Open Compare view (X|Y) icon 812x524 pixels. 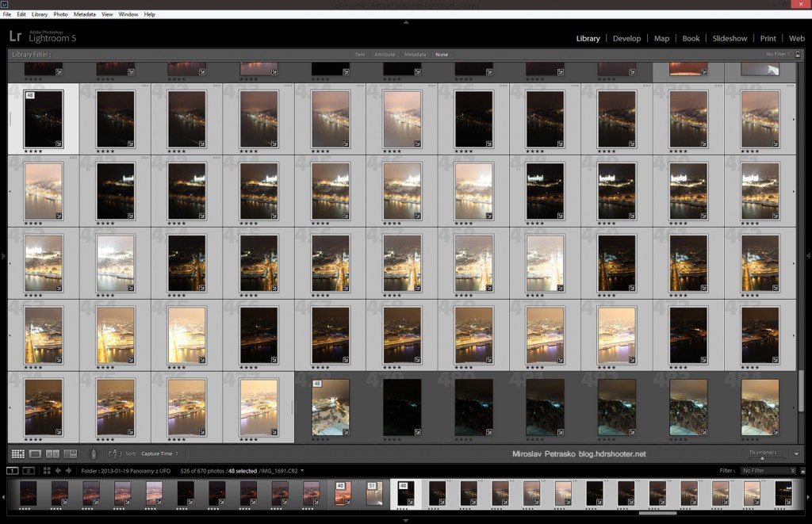(x=52, y=453)
